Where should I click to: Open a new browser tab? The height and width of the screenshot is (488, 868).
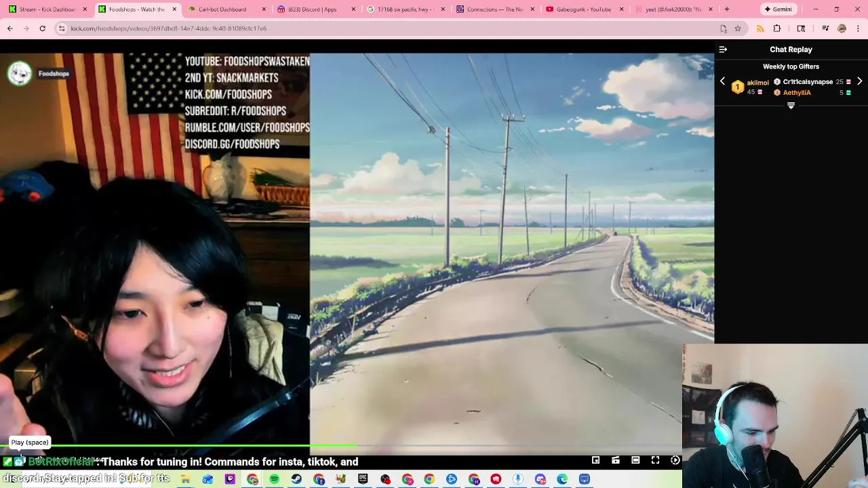(x=726, y=9)
